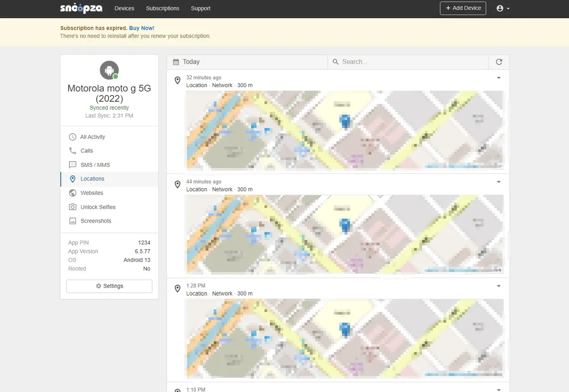This screenshot has height=392, width=569.
Task: Click the Android 13 OS value
Action: pyautogui.click(x=137, y=260)
